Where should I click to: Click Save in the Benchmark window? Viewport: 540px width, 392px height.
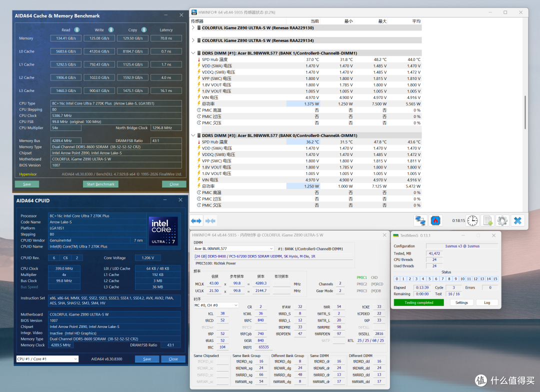click(27, 184)
